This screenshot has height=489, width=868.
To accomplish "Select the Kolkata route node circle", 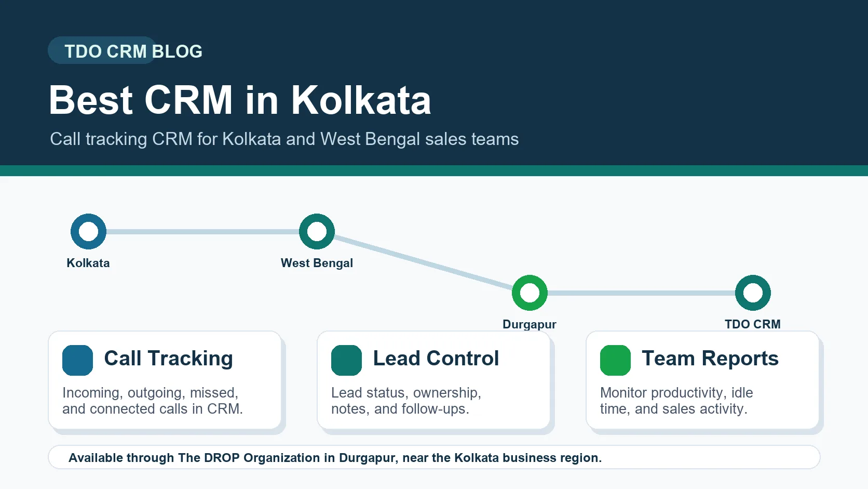I will pos(88,231).
